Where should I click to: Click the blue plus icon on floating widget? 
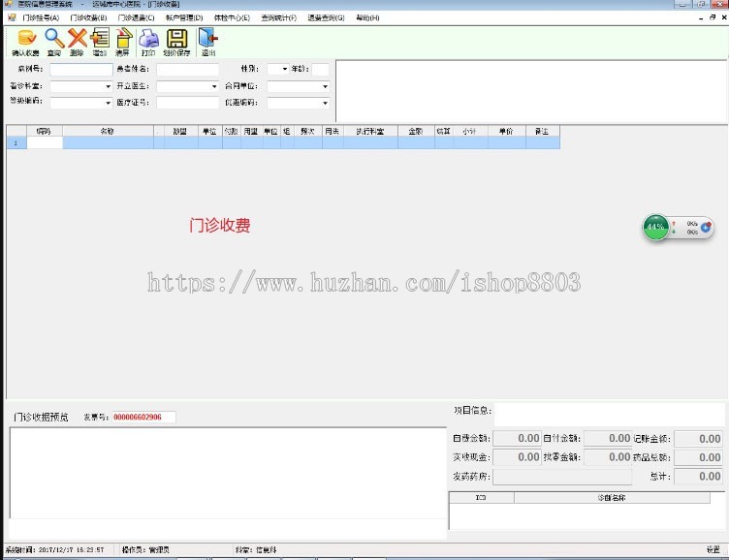point(706,227)
